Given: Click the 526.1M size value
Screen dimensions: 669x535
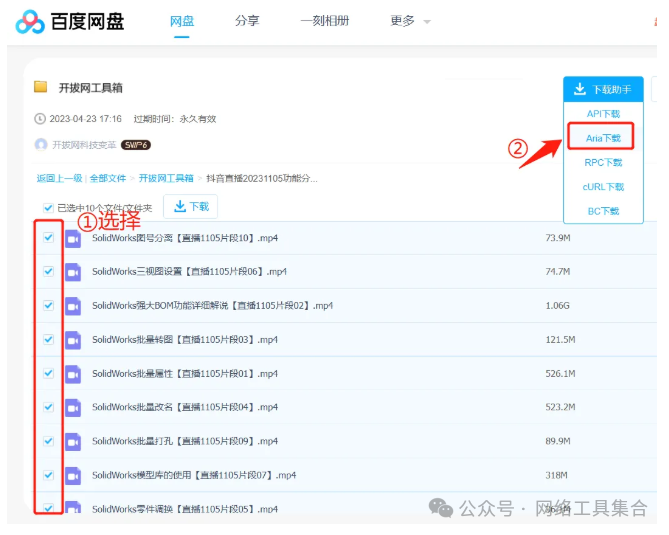Looking at the screenshot, I should coord(560,374).
